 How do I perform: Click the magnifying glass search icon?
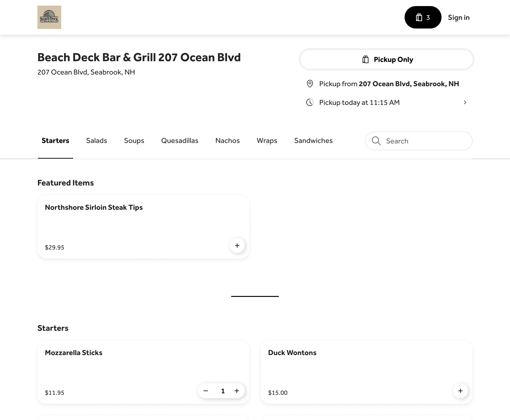tap(376, 141)
